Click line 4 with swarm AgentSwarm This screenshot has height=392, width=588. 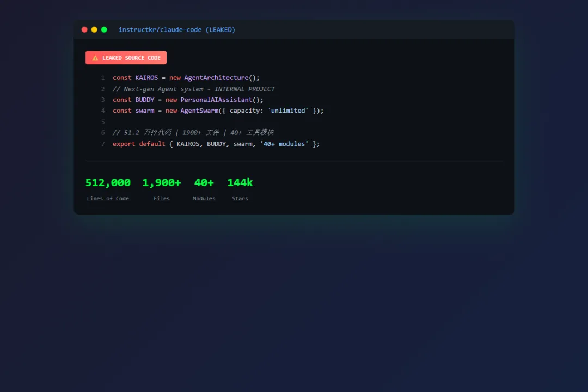click(218, 111)
